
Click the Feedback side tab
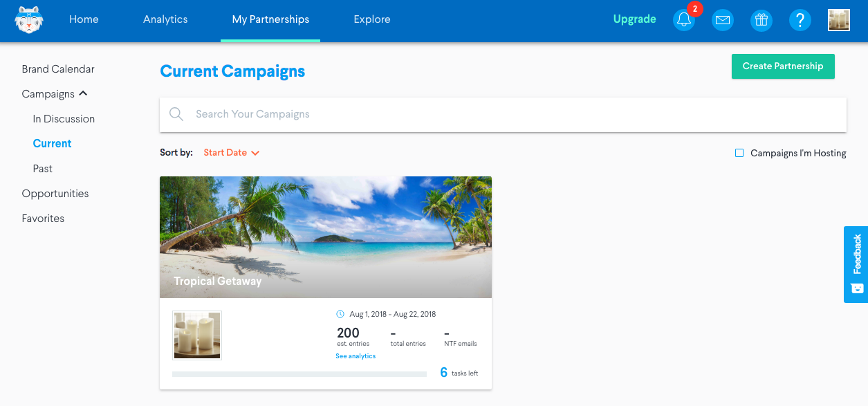(x=856, y=264)
